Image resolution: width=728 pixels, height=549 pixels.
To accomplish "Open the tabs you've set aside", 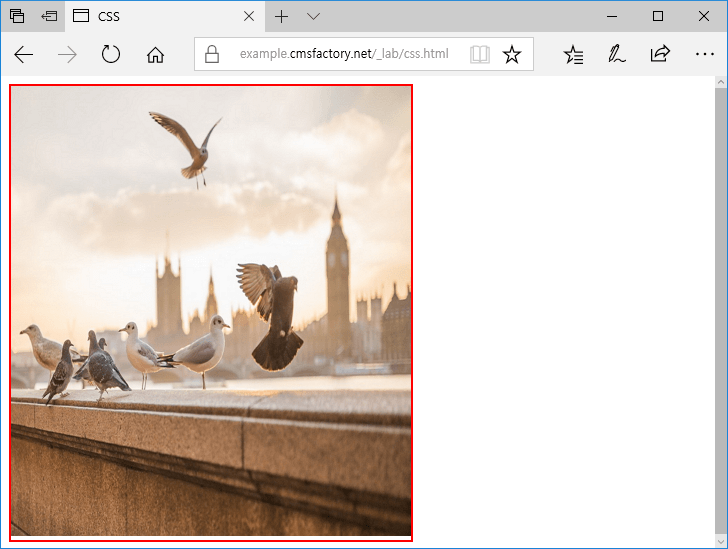I will coord(17,16).
